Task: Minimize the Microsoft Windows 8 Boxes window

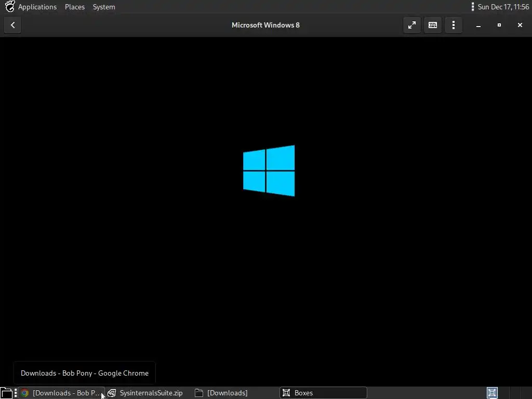Action: click(478, 25)
